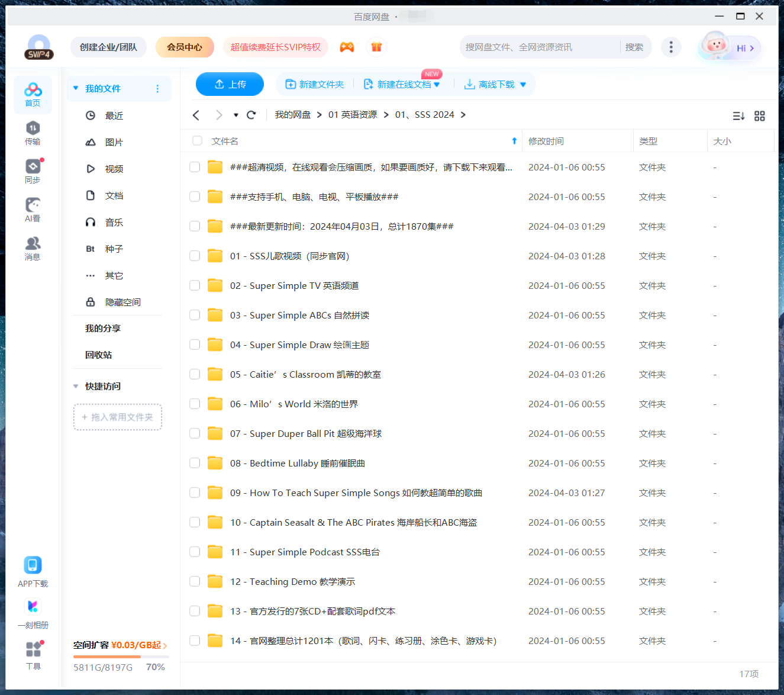The height and width of the screenshot is (695, 784).
Task: Open the 会员中心 button
Action: pos(185,47)
